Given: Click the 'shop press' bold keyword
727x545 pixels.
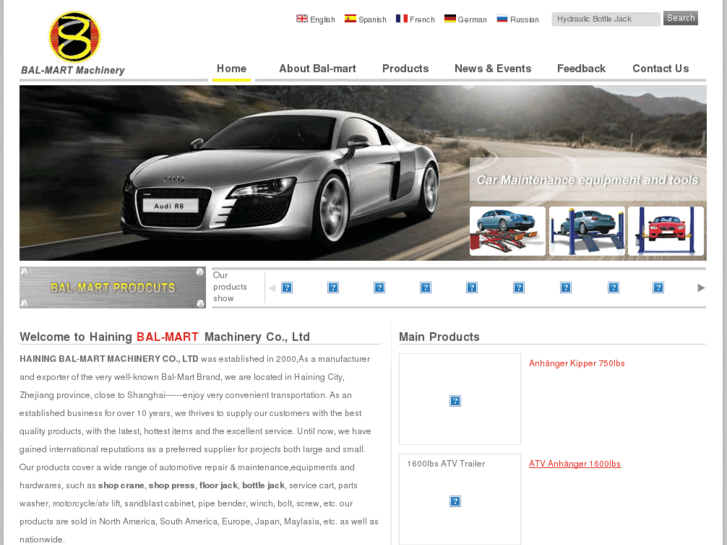Looking at the screenshot, I should pos(172,486).
